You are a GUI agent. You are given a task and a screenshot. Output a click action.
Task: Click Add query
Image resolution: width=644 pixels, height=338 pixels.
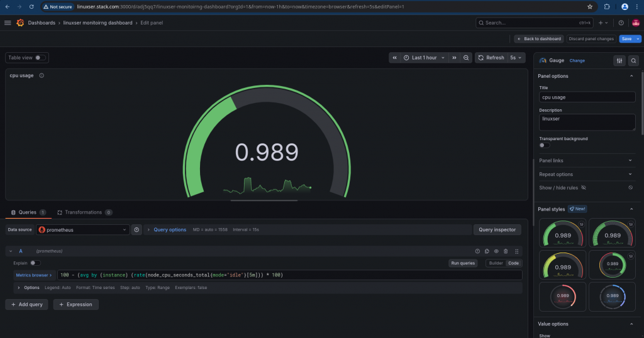tap(26, 304)
